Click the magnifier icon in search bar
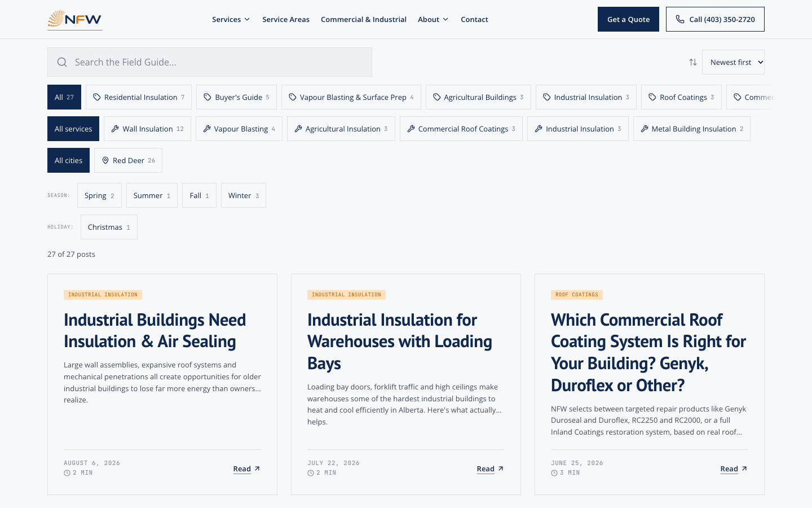This screenshot has width=812, height=508. (62, 62)
